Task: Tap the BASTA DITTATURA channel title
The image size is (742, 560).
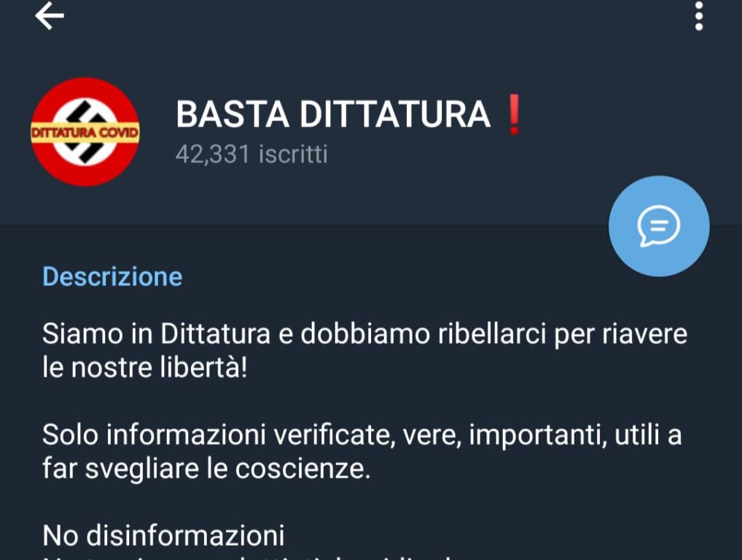Action: 333,114
